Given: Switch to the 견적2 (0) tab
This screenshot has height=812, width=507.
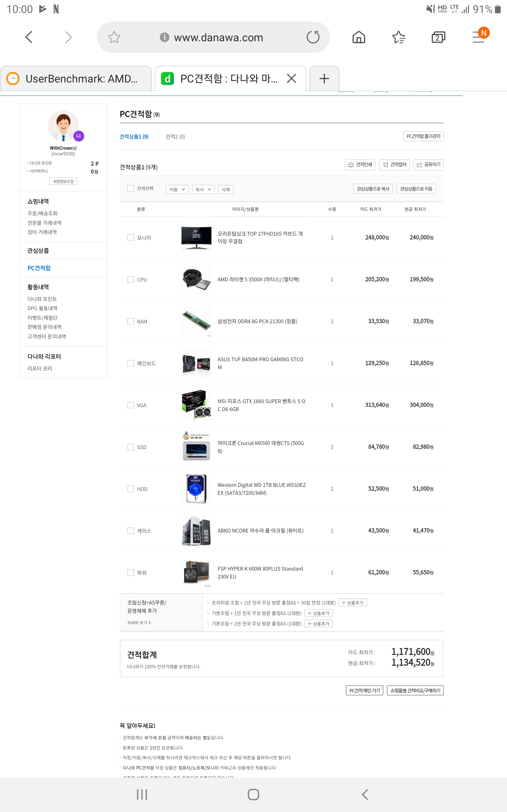Looking at the screenshot, I should 175,137.
